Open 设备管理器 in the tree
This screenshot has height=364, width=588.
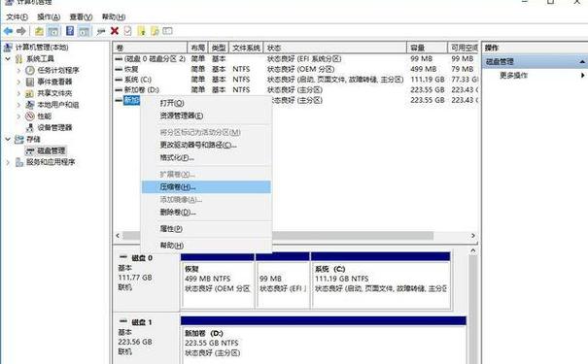(x=54, y=128)
